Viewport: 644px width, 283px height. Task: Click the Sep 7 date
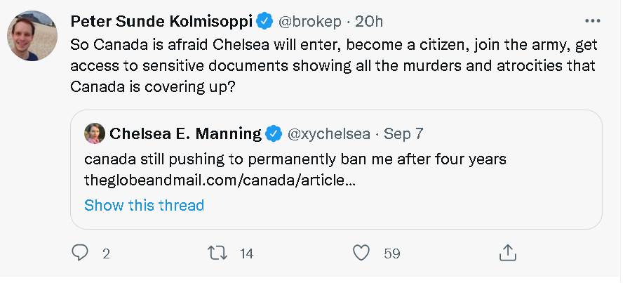pyautogui.click(x=403, y=133)
